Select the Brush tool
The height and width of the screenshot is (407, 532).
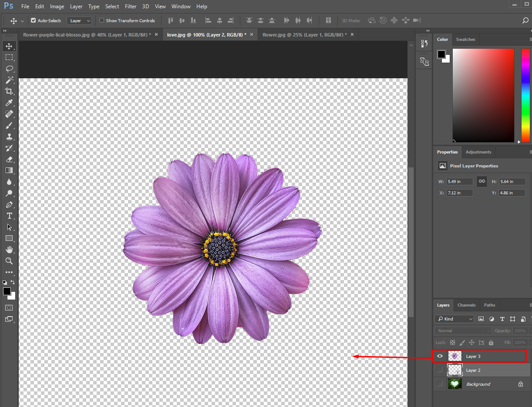coord(9,125)
